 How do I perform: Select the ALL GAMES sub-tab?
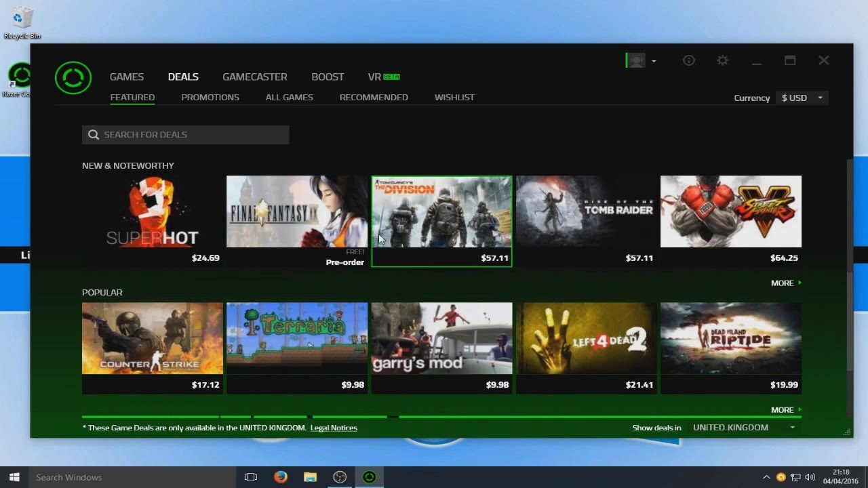(290, 97)
